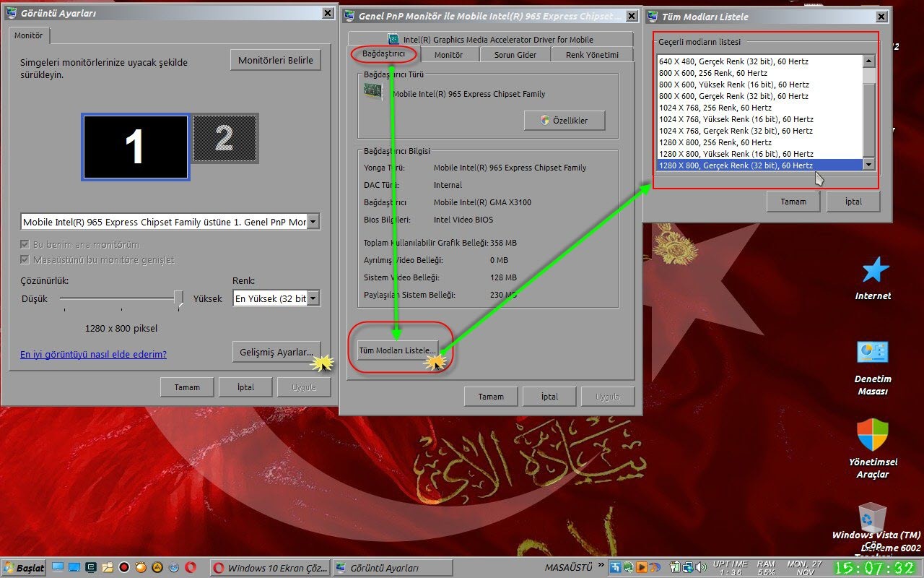Switch to the Sorun Gider tab
This screenshot has width=924, height=578.
(515, 55)
